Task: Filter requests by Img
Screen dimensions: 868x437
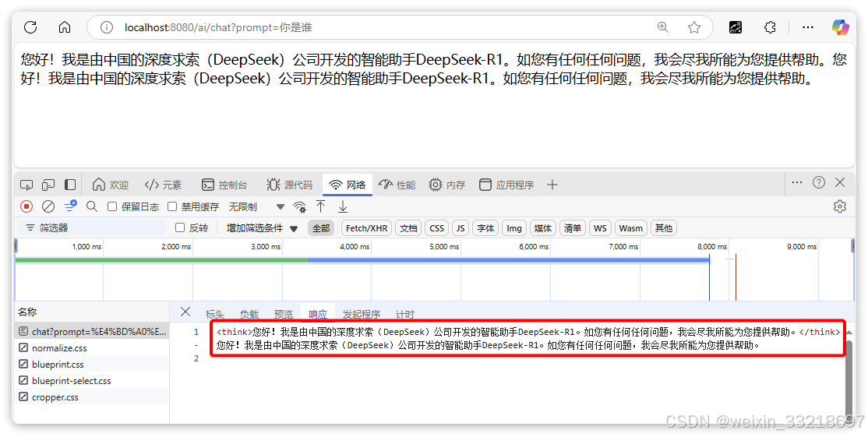Action: (514, 228)
